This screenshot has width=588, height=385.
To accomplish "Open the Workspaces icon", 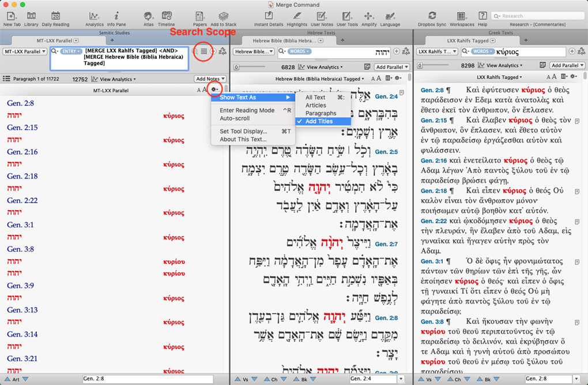I will pos(462,17).
